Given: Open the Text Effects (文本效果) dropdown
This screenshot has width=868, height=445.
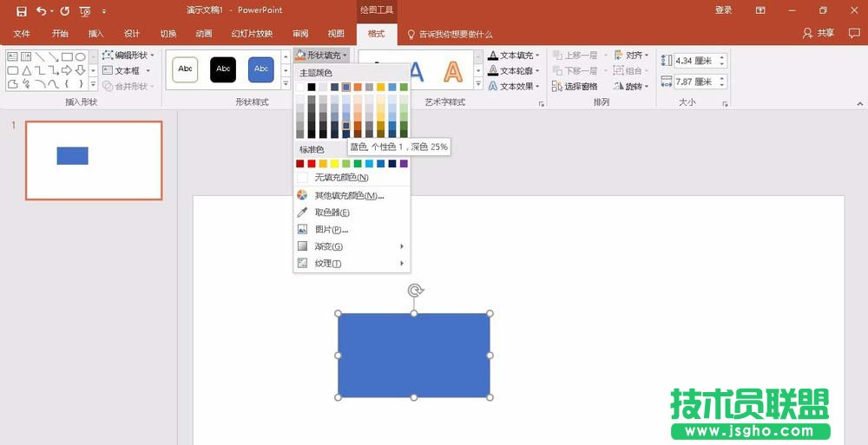Looking at the screenshot, I should [x=514, y=87].
